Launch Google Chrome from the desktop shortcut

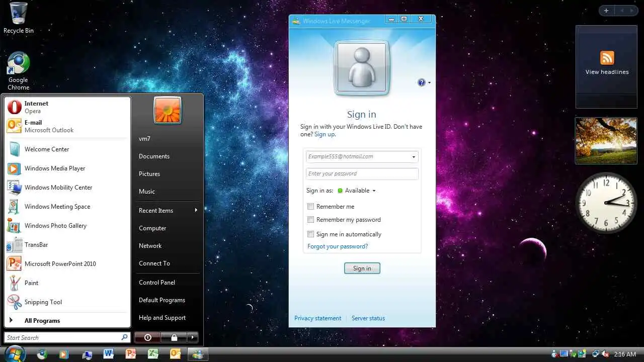click(x=18, y=71)
